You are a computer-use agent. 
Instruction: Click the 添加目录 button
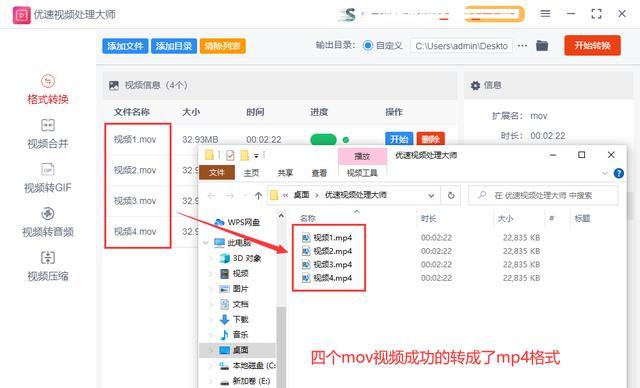[174, 46]
